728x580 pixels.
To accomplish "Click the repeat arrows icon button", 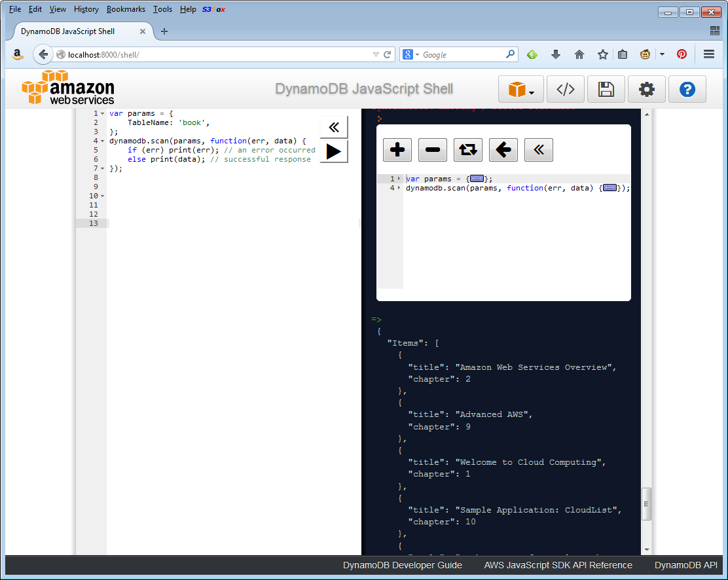I will click(467, 150).
